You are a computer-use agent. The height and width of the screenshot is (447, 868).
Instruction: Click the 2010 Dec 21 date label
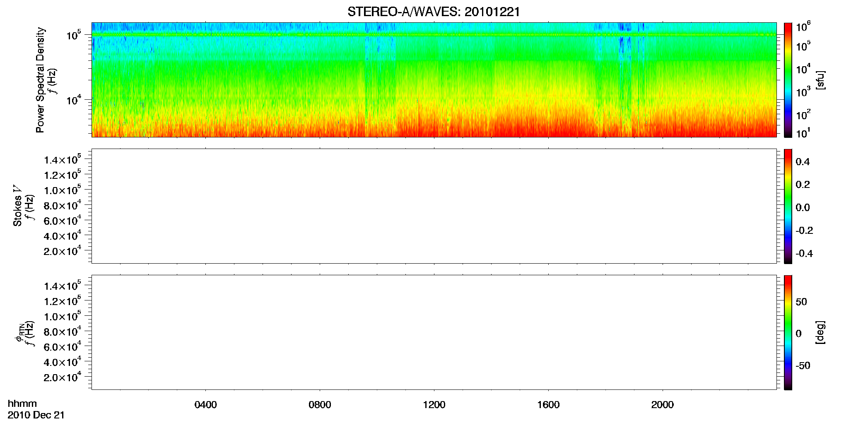pyautogui.click(x=36, y=415)
